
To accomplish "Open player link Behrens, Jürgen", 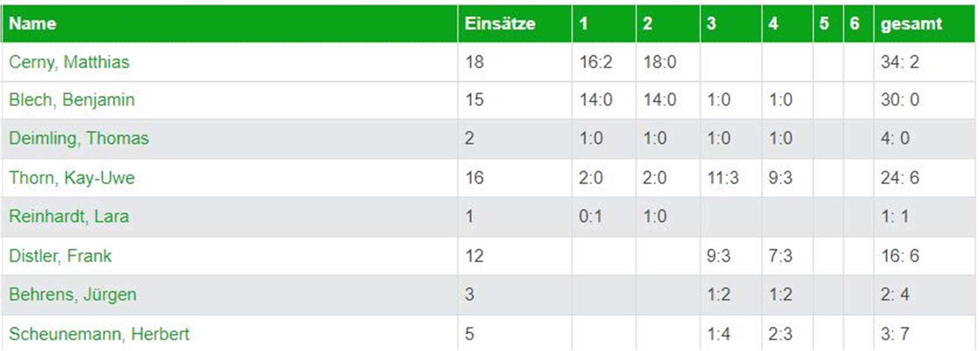I will click(72, 294).
